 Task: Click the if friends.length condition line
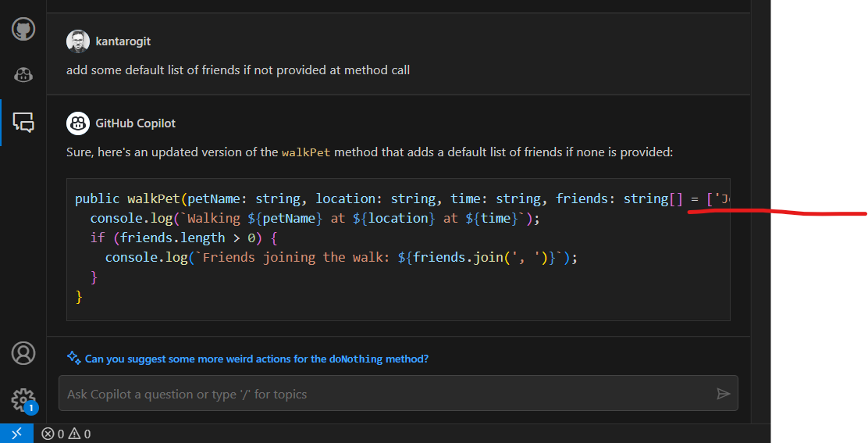[x=183, y=238]
